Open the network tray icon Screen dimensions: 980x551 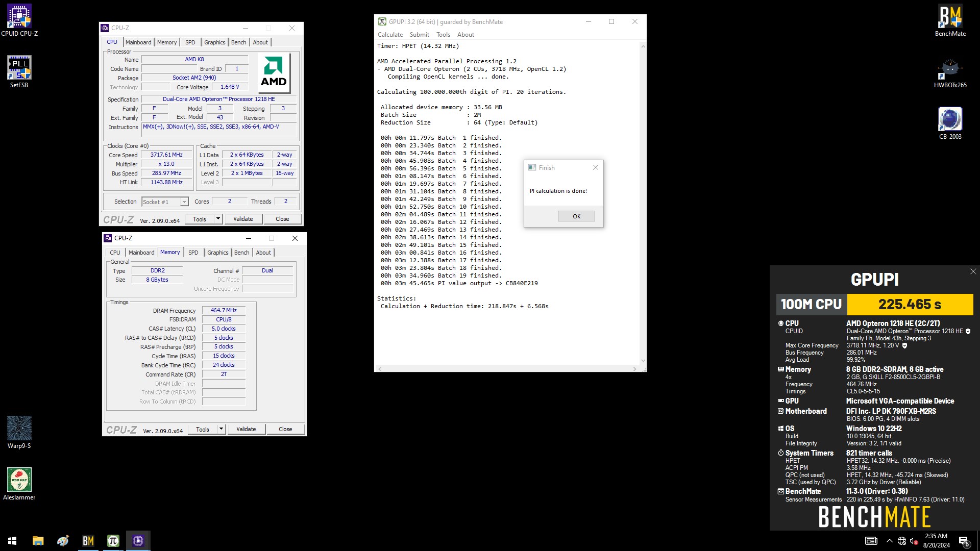point(902,541)
